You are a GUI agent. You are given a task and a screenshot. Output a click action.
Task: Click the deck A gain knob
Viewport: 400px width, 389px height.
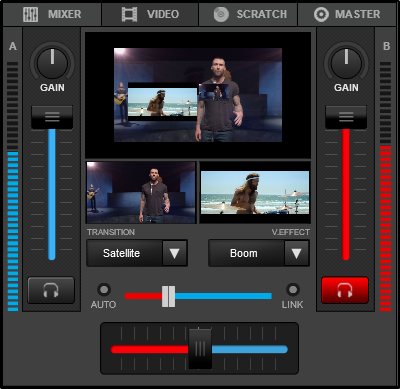[x=52, y=63]
